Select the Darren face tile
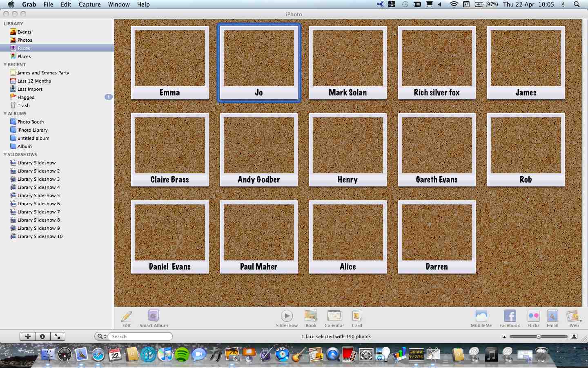This screenshot has width=588, height=368. click(437, 237)
